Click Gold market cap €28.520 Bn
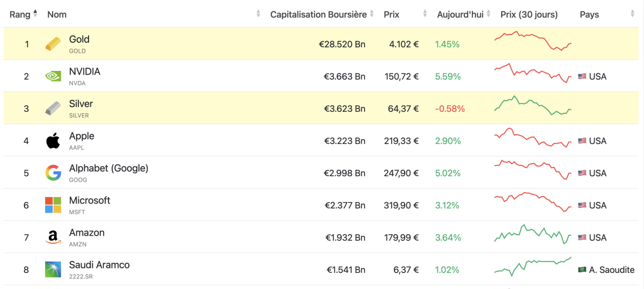 342,44
